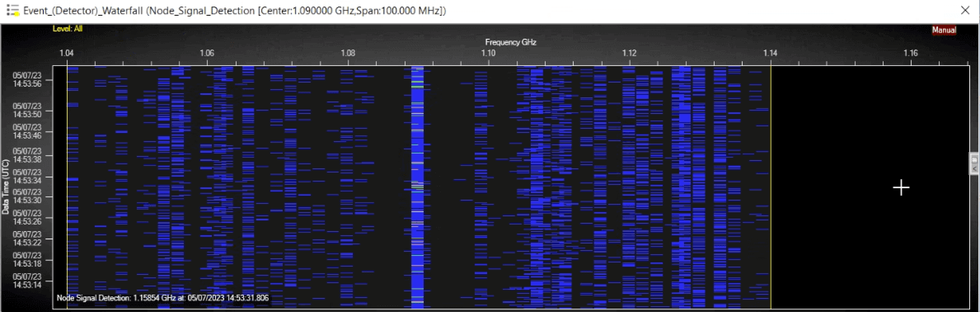Click the Data Time (UTC) axis title

(5, 187)
